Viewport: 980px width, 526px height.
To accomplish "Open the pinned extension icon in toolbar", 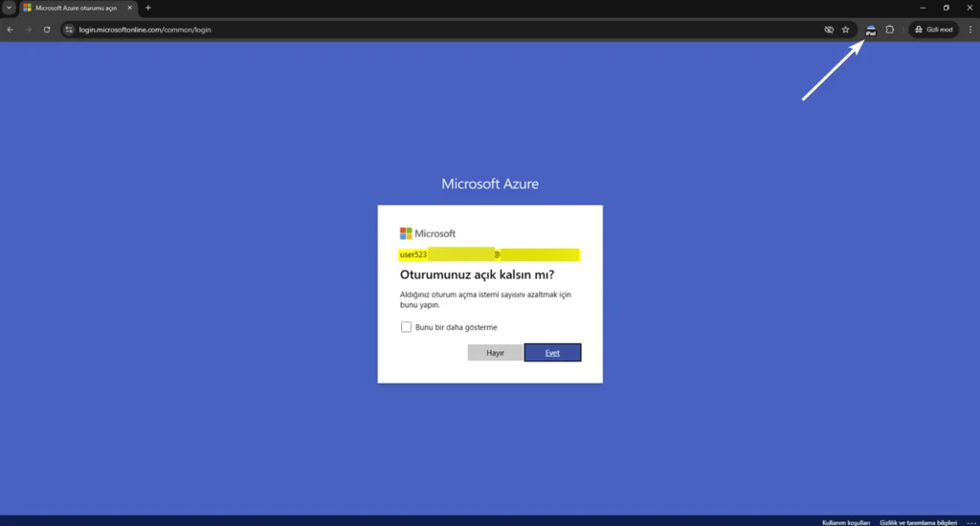I will tap(871, 30).
